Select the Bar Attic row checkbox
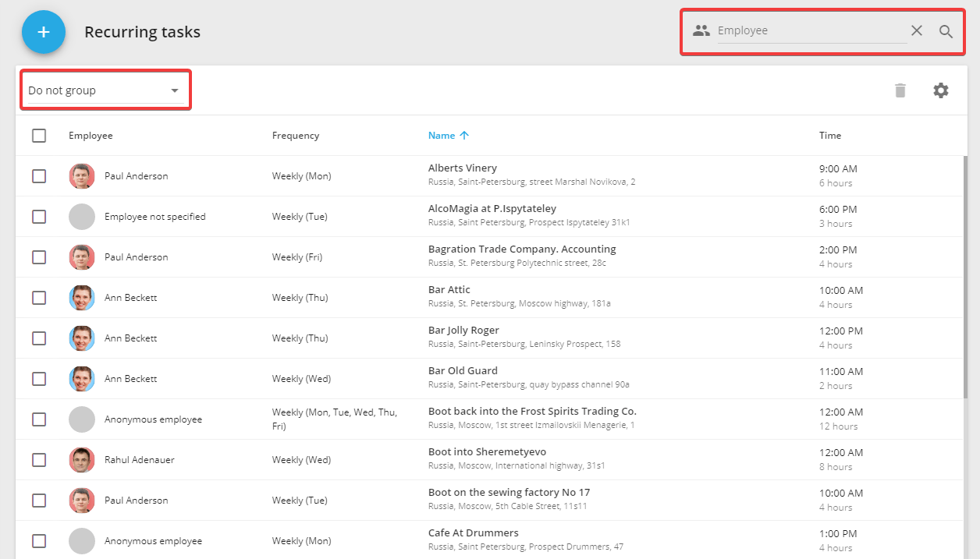This screenshot has width=980, height=559. click(x=39, y=298)
